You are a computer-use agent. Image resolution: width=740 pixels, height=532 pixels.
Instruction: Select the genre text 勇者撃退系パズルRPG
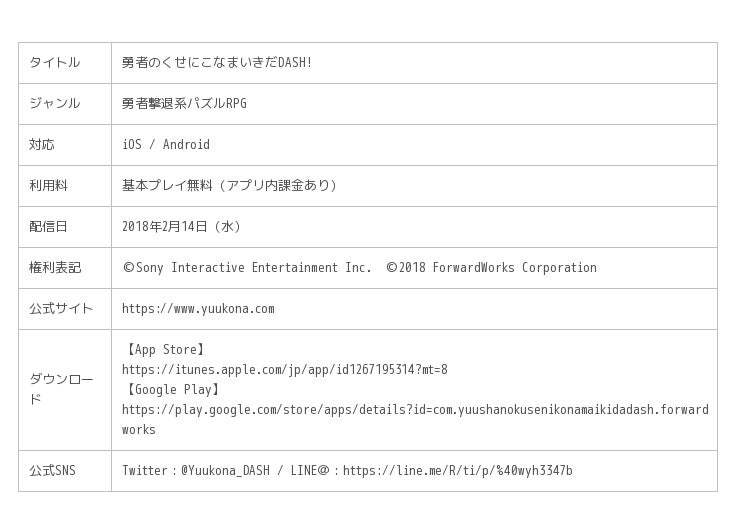click(x=184, y=104)
